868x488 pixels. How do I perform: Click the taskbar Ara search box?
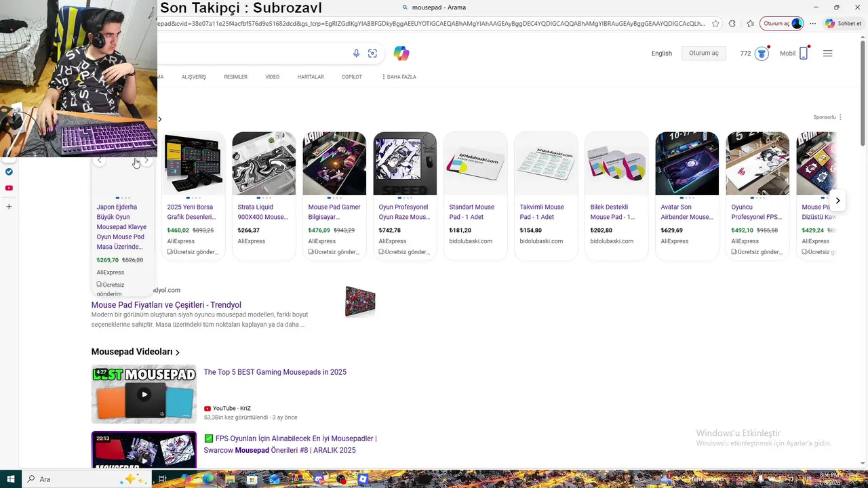click(87, 479)
